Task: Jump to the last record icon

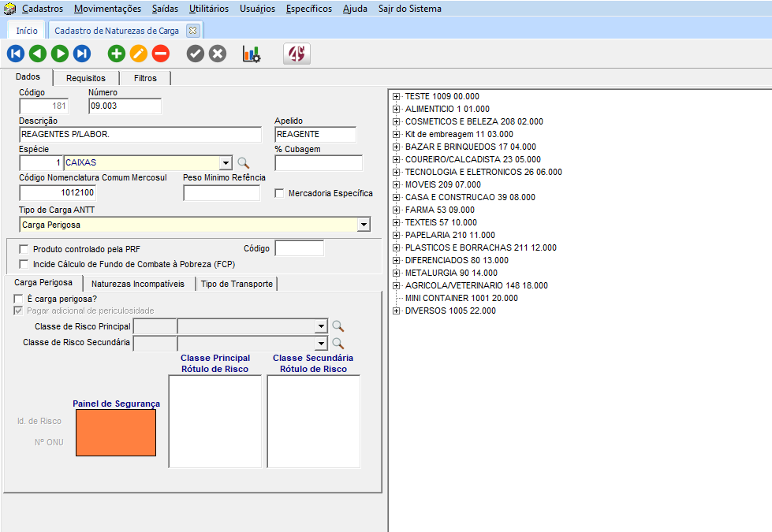Action: point(82,54)
